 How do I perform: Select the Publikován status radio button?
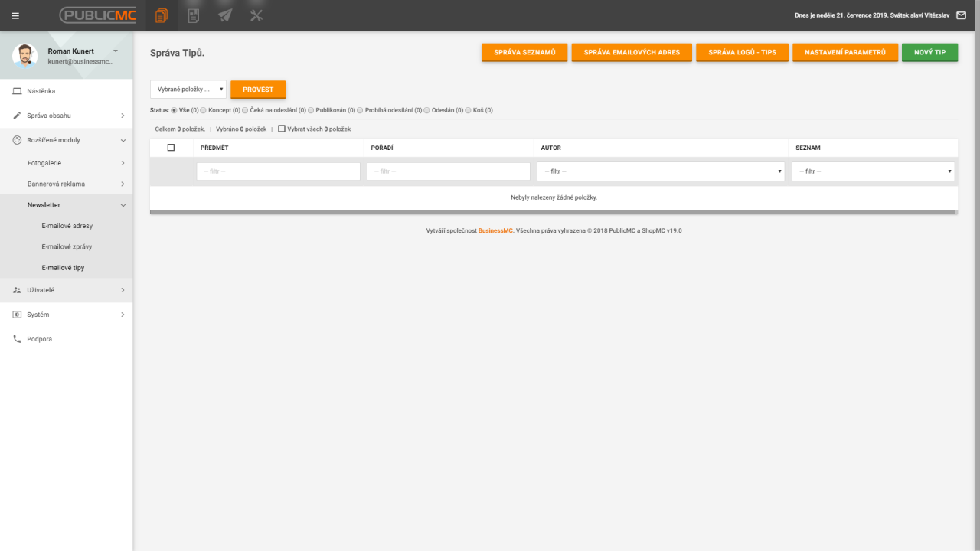(x=311, y=110)
